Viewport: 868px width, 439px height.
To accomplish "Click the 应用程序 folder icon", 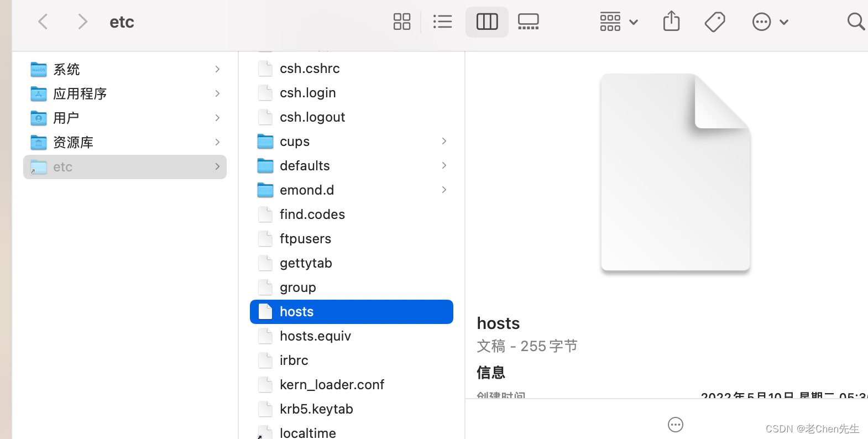I will 39,93.
